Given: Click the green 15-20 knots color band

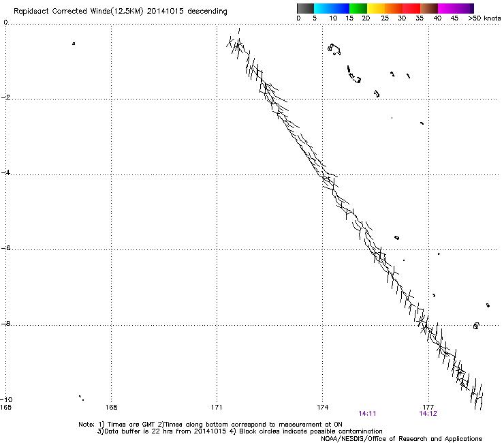Looking at the screenshot, I should (358, 8).
